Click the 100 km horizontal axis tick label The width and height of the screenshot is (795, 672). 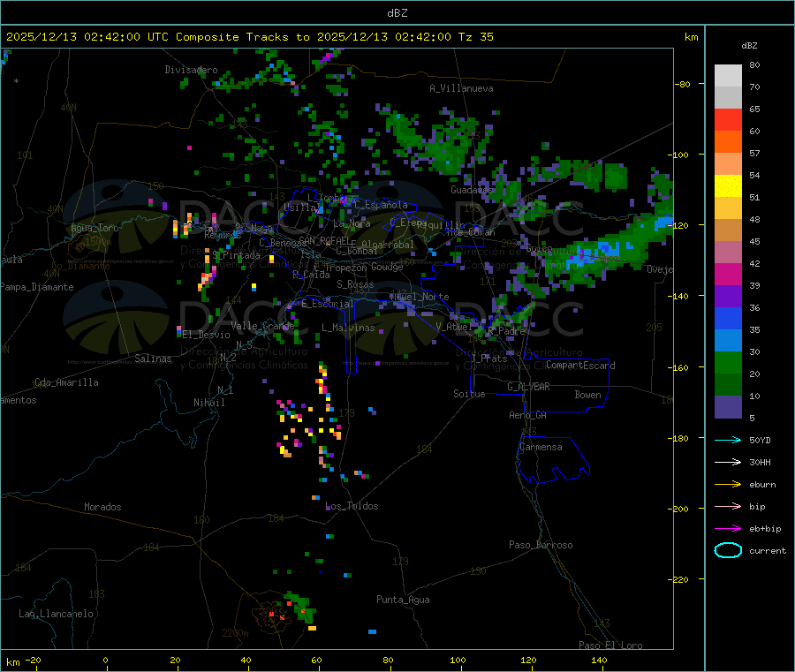(458, 661)
